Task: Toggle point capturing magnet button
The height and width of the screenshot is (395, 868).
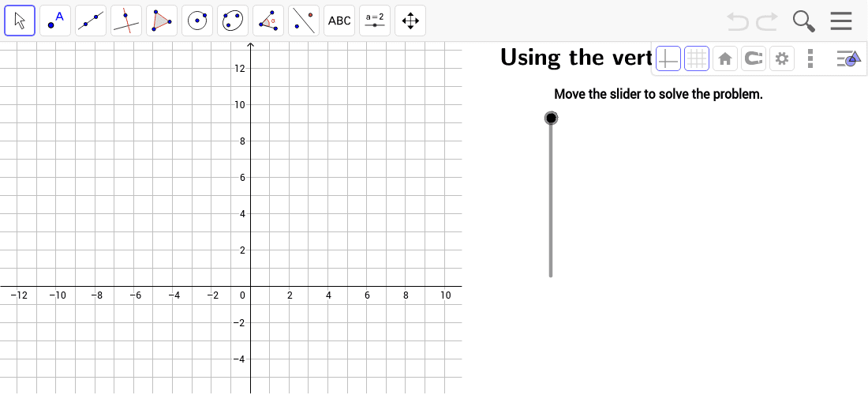Action: pyautogui.click(x=754, y=58)
